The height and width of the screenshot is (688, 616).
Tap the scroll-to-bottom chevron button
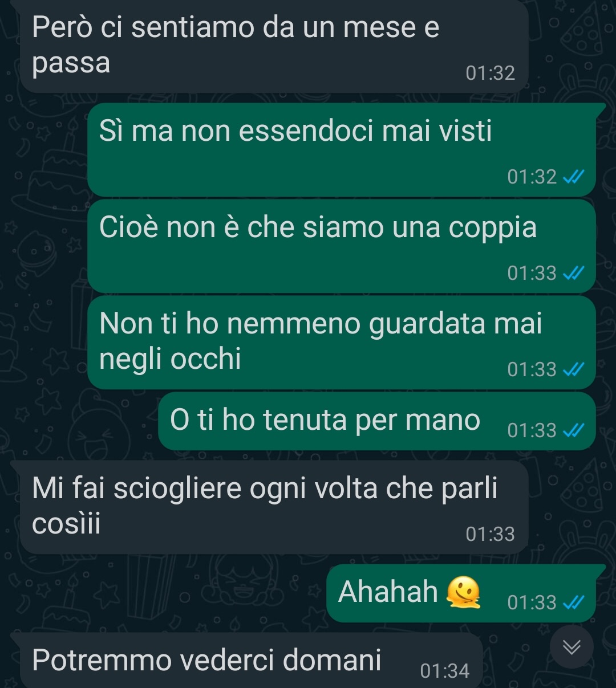click(x=572, y=646)
